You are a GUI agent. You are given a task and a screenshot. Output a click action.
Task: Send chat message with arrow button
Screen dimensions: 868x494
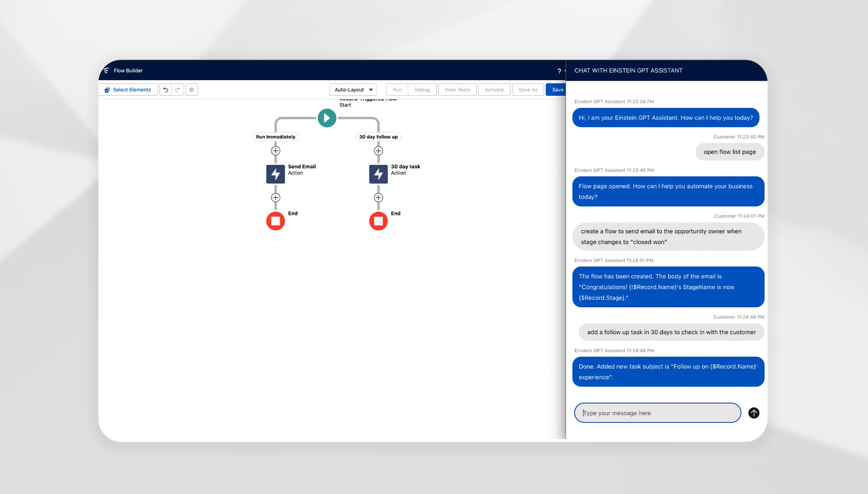[x=753, y=413]
